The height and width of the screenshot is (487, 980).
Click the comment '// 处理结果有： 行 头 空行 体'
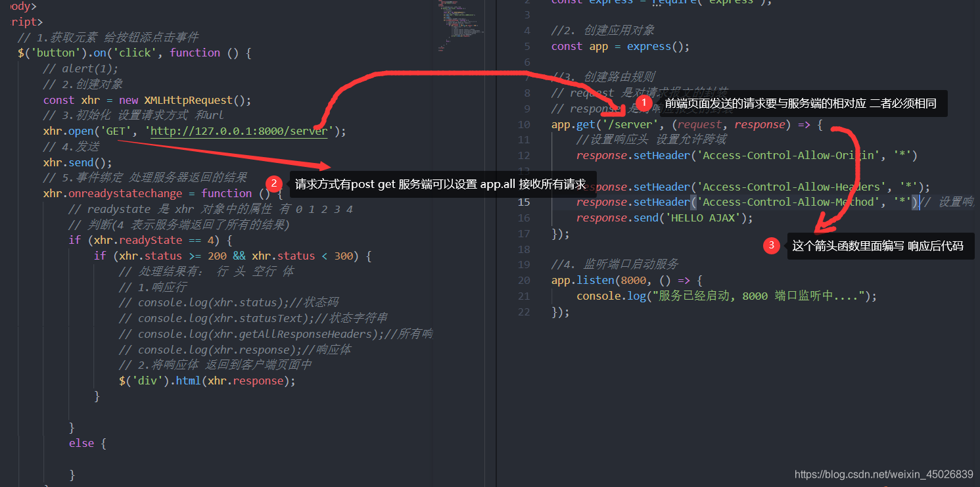click(x=206, y=272)
